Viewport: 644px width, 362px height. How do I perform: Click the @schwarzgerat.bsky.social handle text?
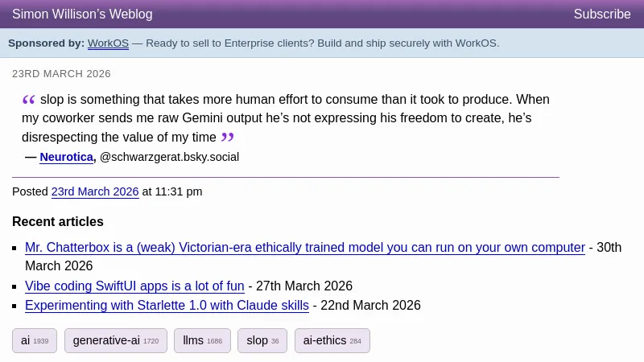click(169, 158)
